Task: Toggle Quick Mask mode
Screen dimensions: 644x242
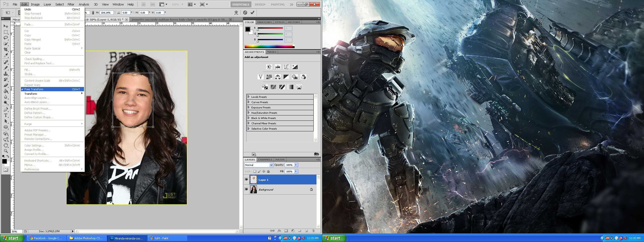Action: tap(6, 170)
